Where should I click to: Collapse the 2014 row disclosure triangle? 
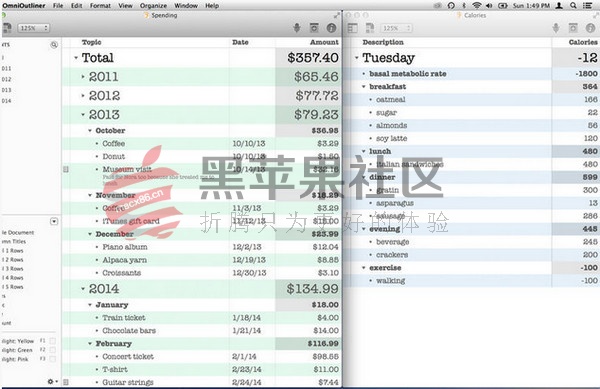(83, 289)
